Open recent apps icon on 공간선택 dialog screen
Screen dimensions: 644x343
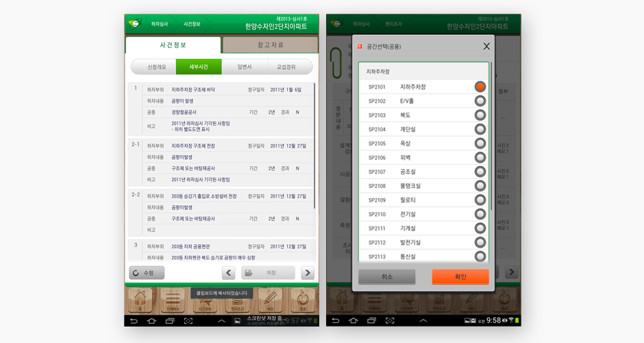pyautogui.click(x=372, y=320)
